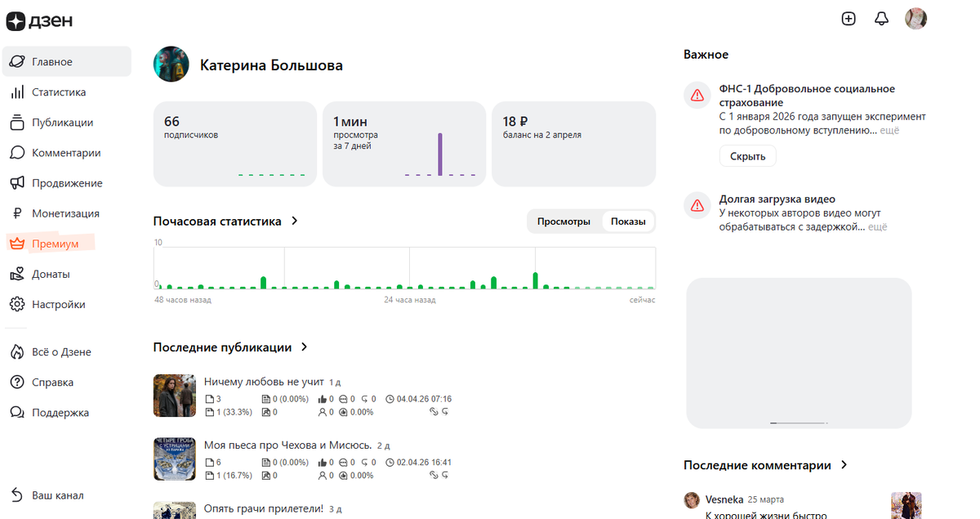The width and height of the screenshot is (980, 519).
Task: Click the Справка question mark icon
Action: [x=17, y=383]
